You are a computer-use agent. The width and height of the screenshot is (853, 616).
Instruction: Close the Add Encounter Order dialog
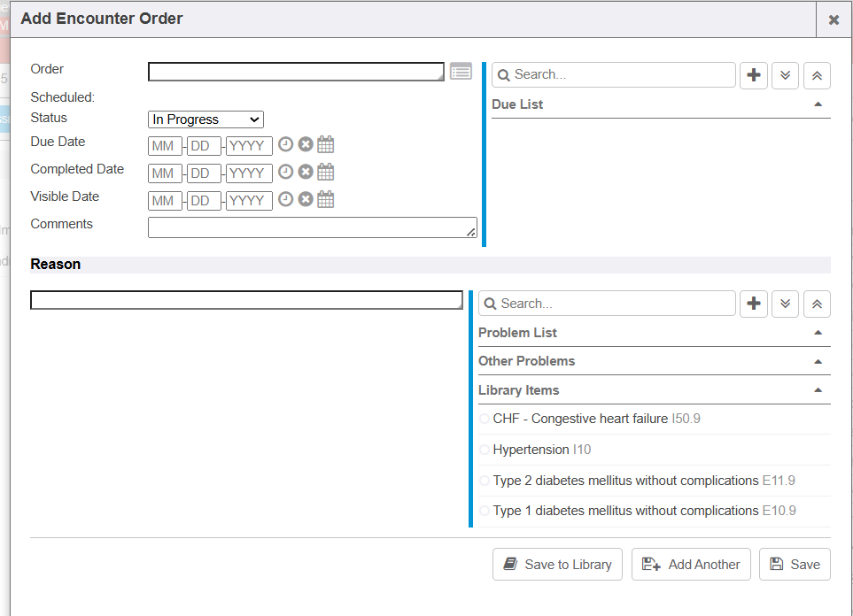pos(834,19)
